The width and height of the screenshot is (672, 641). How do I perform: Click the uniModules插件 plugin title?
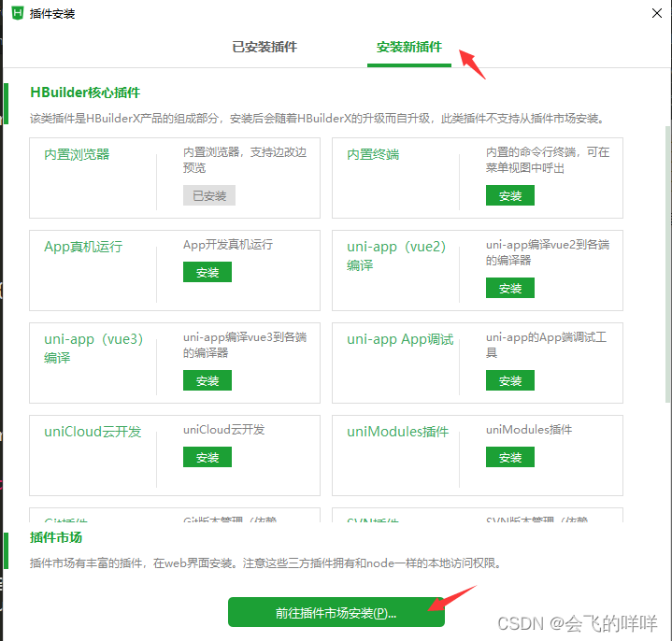tap(398, 432)
